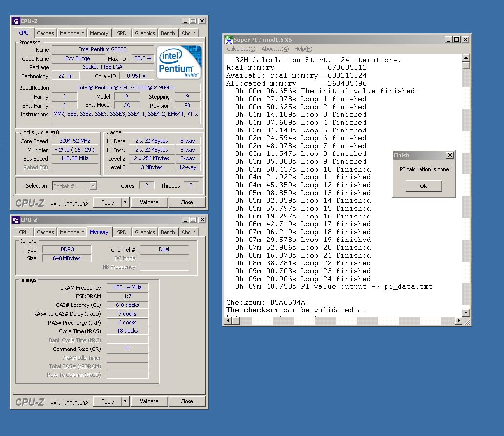Click the Command Rate value 1T
The width and height of the screenshot is (504, 436).
pos(127,349)
